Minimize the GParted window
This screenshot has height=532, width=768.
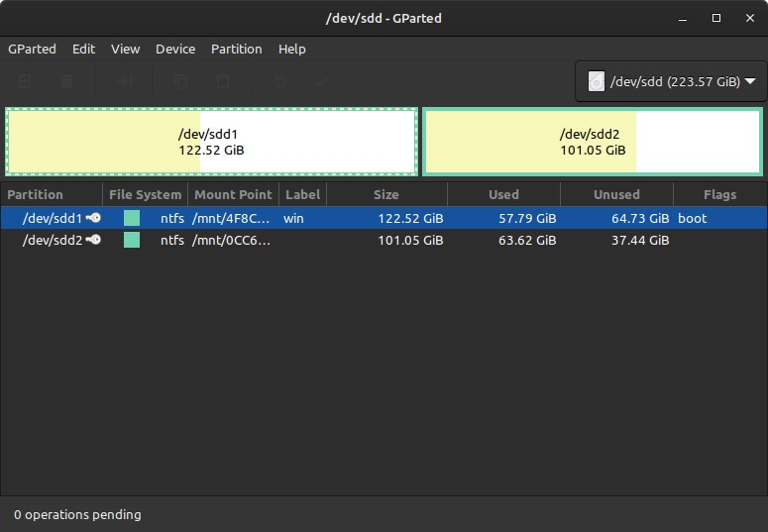(683, 18)
